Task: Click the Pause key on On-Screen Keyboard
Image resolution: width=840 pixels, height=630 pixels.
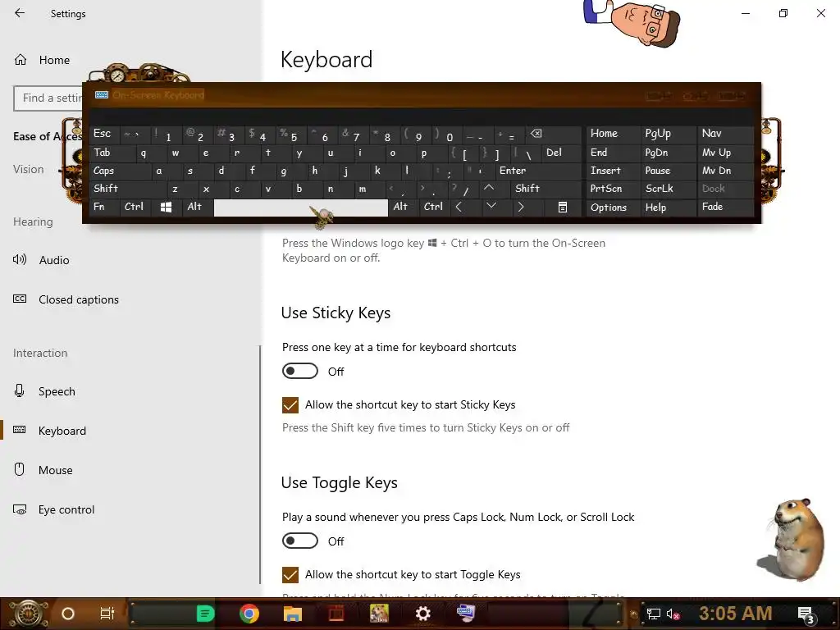Action: 669,171
